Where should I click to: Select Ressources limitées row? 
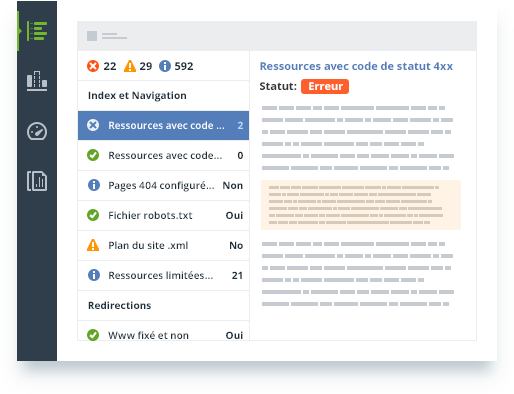(x=163, y=275)
